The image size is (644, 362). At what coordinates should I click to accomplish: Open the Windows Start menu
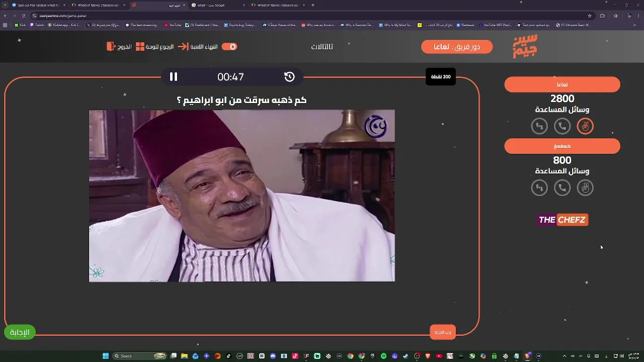pyautogui.click(x=106, y=356)
